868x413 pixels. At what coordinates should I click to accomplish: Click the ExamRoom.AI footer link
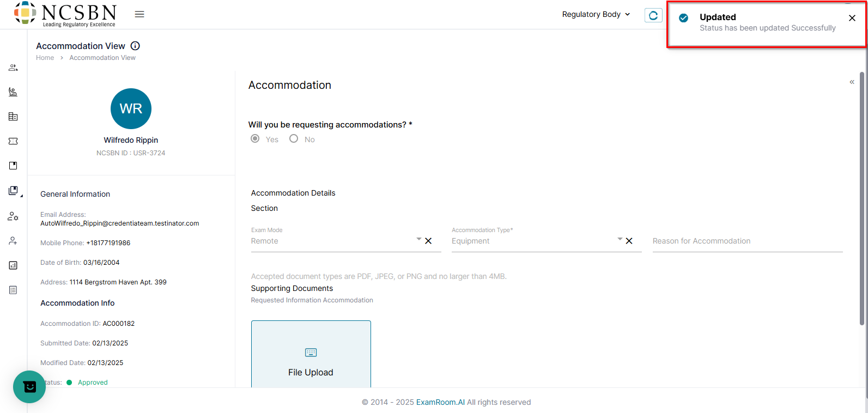(440, 402)
